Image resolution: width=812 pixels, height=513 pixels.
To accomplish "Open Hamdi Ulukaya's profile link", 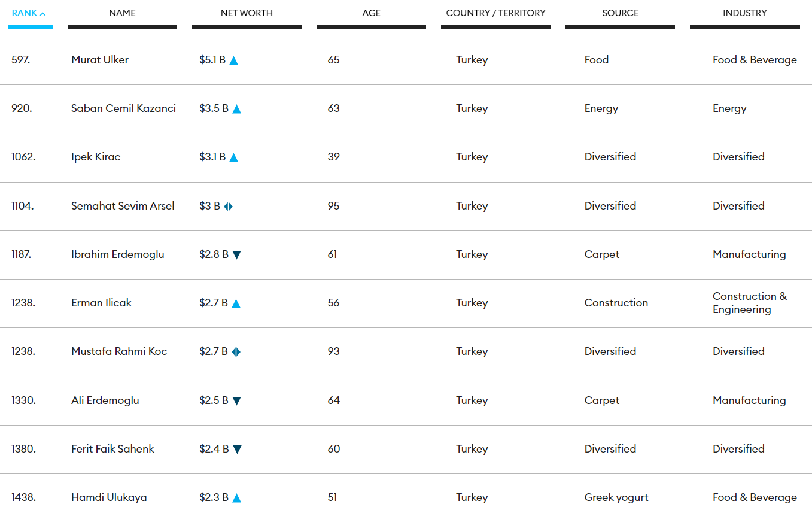I will tap(109, 497).
